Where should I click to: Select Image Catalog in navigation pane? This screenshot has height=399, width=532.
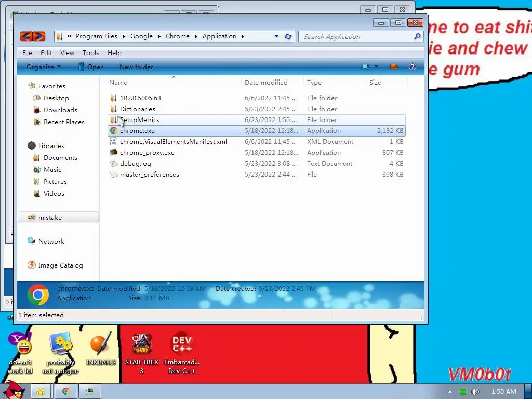[x=60, y=265]
